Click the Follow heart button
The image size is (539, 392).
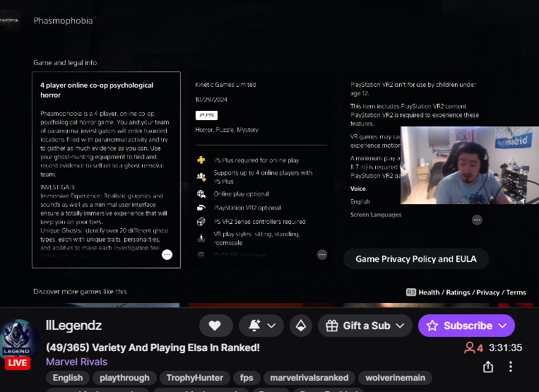click(x=216, y=326)
